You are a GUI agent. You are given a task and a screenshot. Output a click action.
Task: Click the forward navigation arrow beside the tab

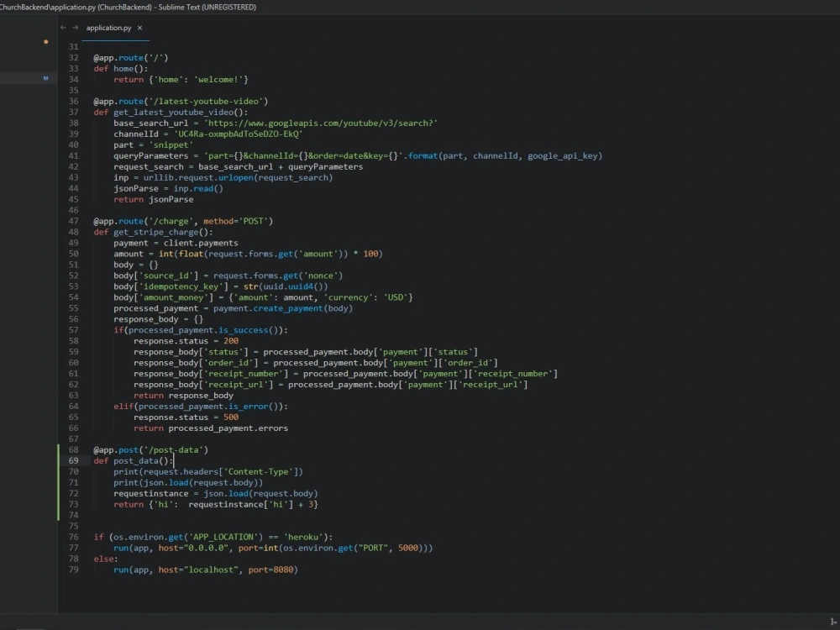(75, 28)
